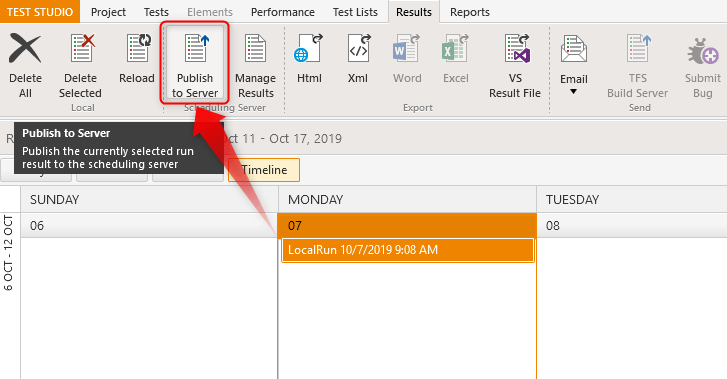Screen dimensions: 727x379
Task: Switch to the Project tab
Action: (108, 12)
